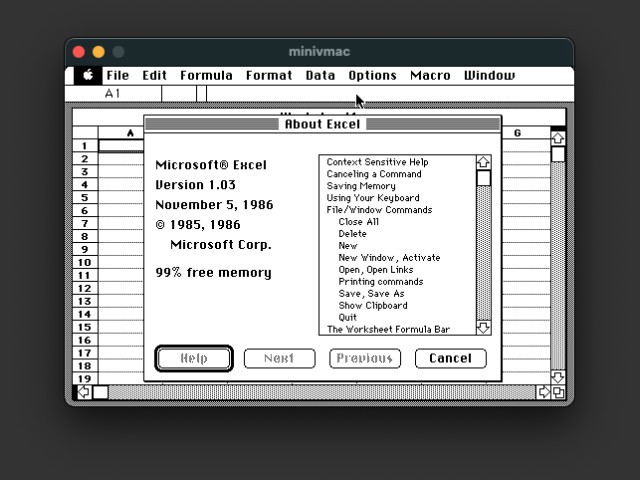Open the Data menu
The image size is (640, 480).
click(x=320, y=76)
